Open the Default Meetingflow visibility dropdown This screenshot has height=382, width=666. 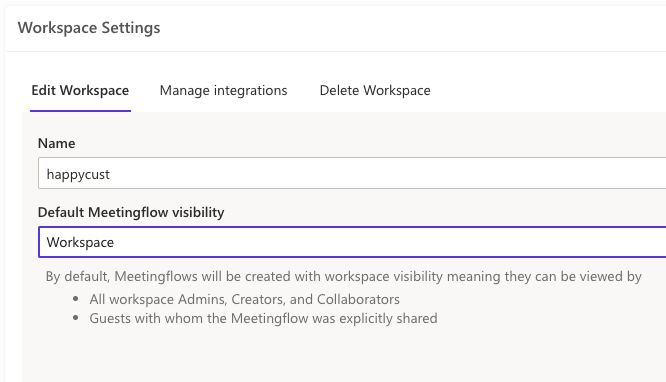click(x=352, y=242)
